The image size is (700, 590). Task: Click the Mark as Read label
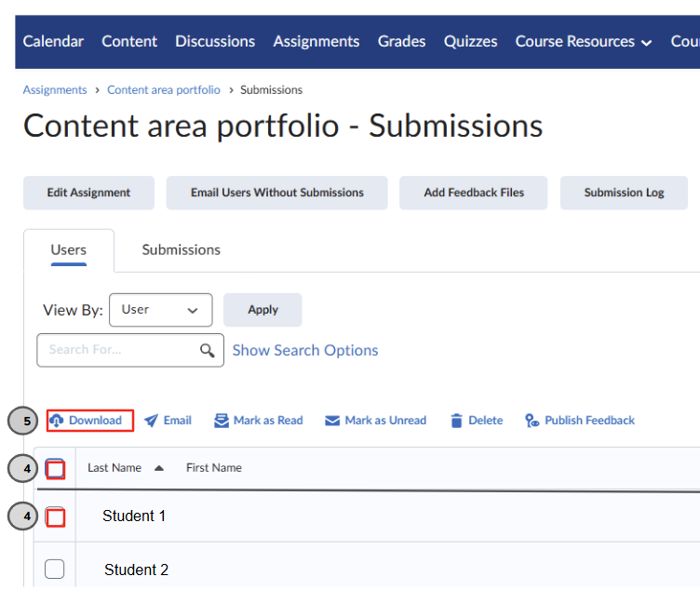[268, 421]
